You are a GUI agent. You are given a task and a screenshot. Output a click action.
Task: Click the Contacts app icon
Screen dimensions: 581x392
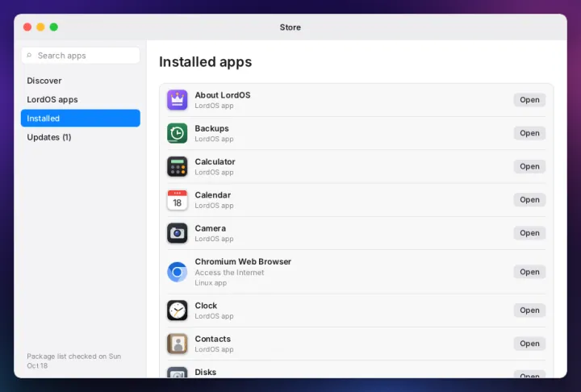click(177, 344)
